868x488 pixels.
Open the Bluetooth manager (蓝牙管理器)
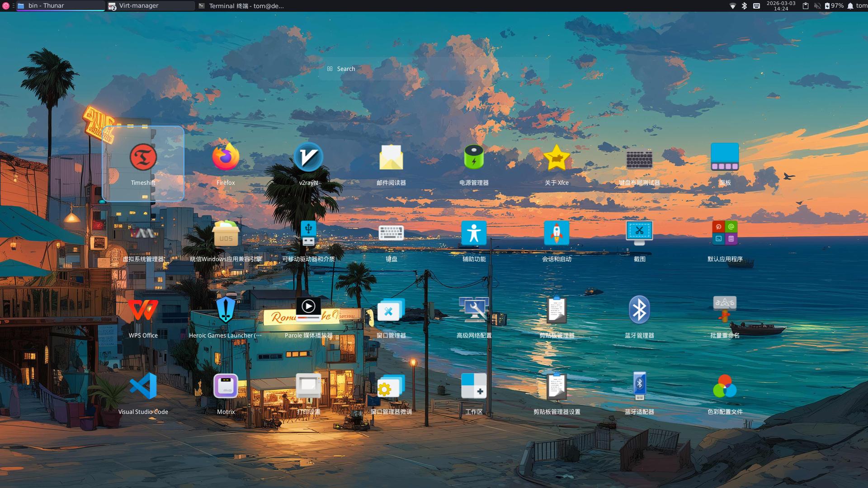tap(639, 310)
